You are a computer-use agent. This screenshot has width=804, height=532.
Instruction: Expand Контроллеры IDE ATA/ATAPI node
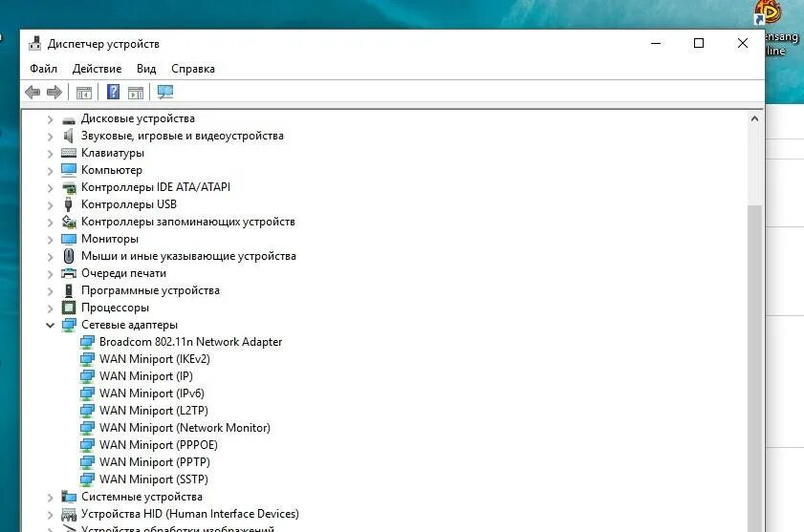[x=51, y=188]
